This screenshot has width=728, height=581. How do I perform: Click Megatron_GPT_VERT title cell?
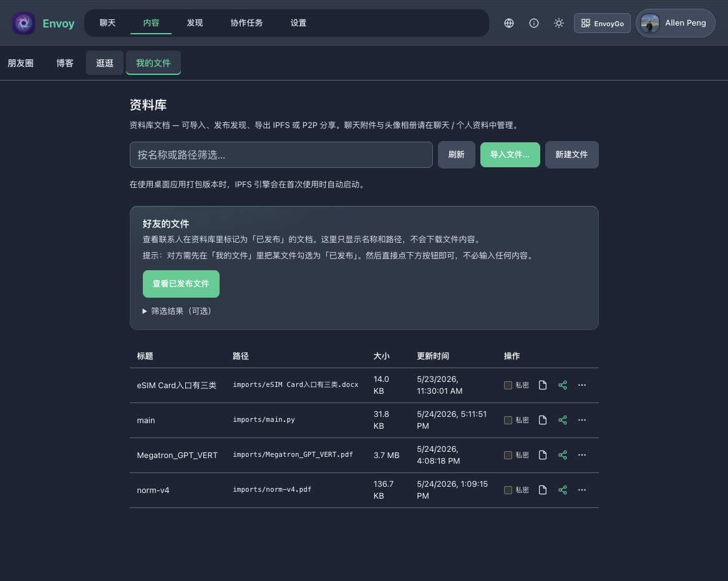click(177, 455)
